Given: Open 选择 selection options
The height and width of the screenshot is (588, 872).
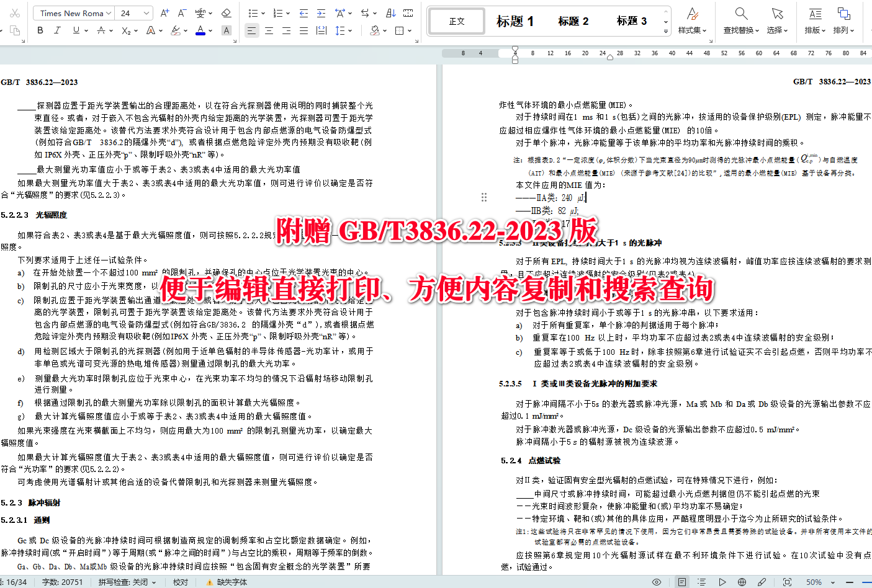Looking at the screenshot, I should click(778, 20).
